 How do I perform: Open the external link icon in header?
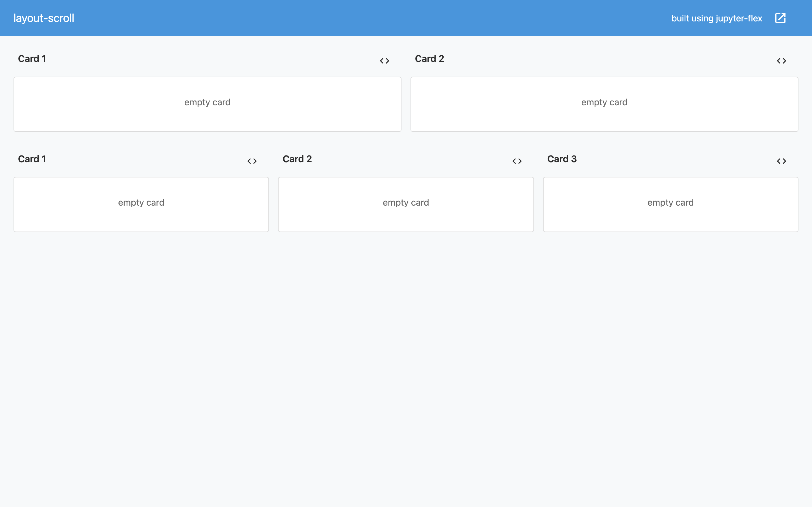pos(780,18)
